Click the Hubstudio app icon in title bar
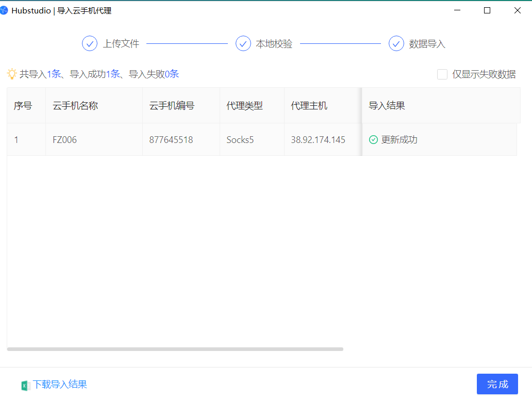The height and width of the screenshot is (400, 532). point(5,10)
